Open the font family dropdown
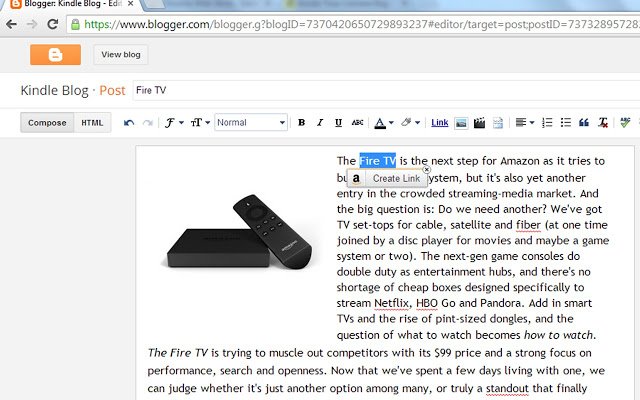The width and height of the screenshot is (640, 400). click(174, 123)
